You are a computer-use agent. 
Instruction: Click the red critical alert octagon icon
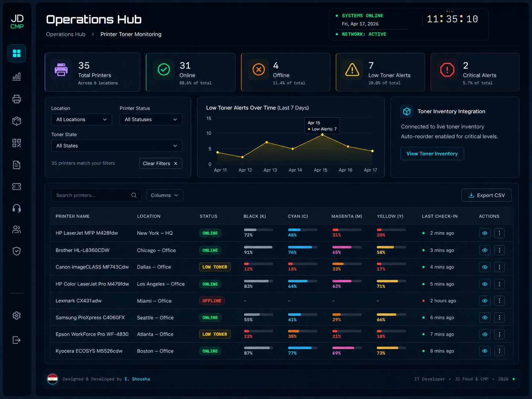click(447, 69)
